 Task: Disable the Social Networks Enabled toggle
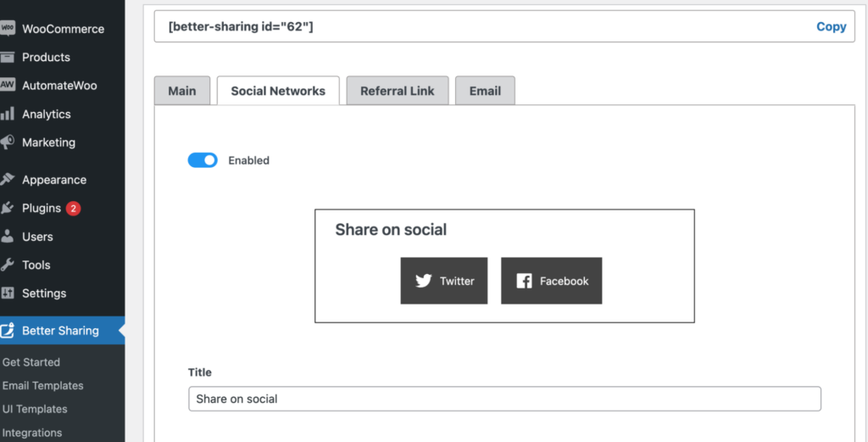coord(203,160)
